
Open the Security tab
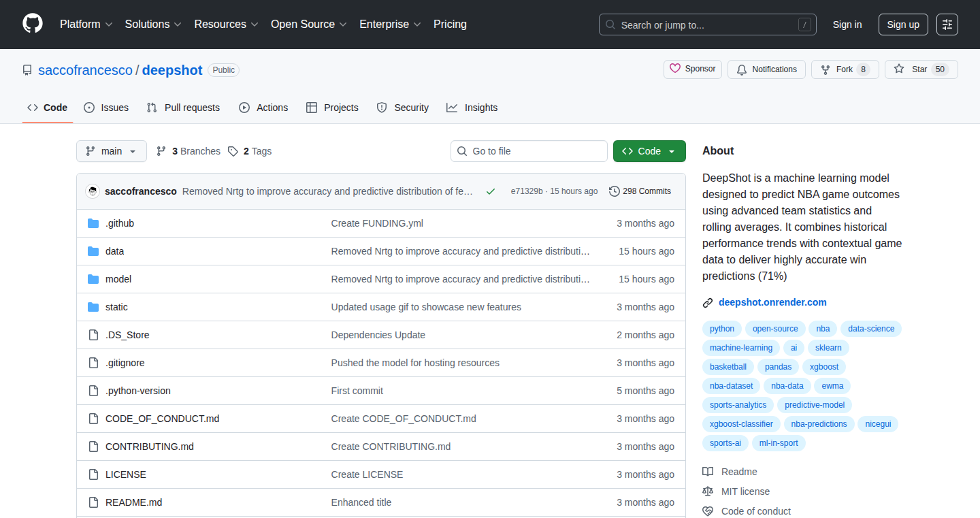[403, 108]
